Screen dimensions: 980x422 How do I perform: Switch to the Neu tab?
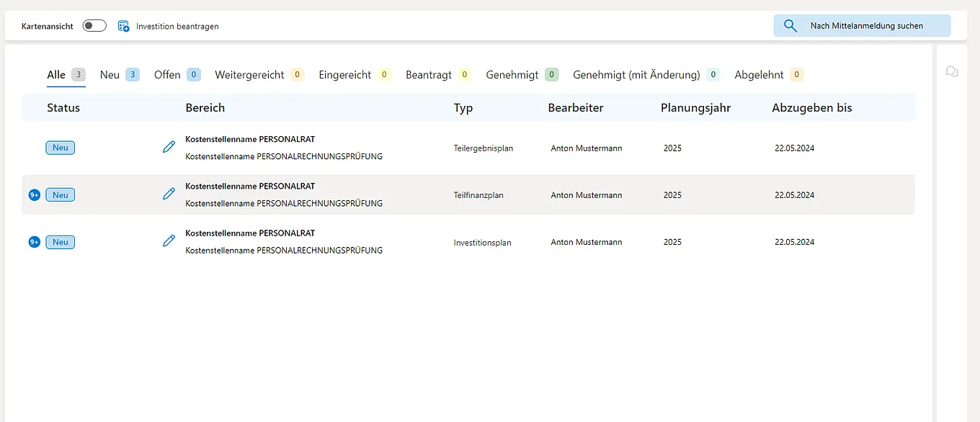[x=110, y=75]
